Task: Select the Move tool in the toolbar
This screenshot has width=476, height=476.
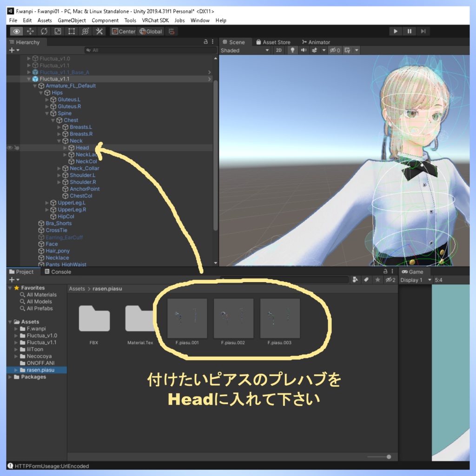Action: pos(31,31)
